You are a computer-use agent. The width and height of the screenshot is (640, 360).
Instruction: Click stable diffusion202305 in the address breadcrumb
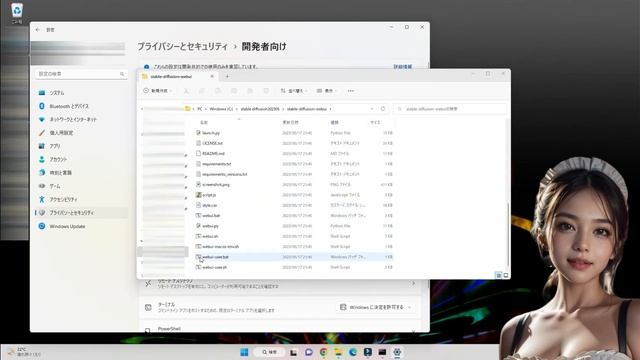pos(260,109)
